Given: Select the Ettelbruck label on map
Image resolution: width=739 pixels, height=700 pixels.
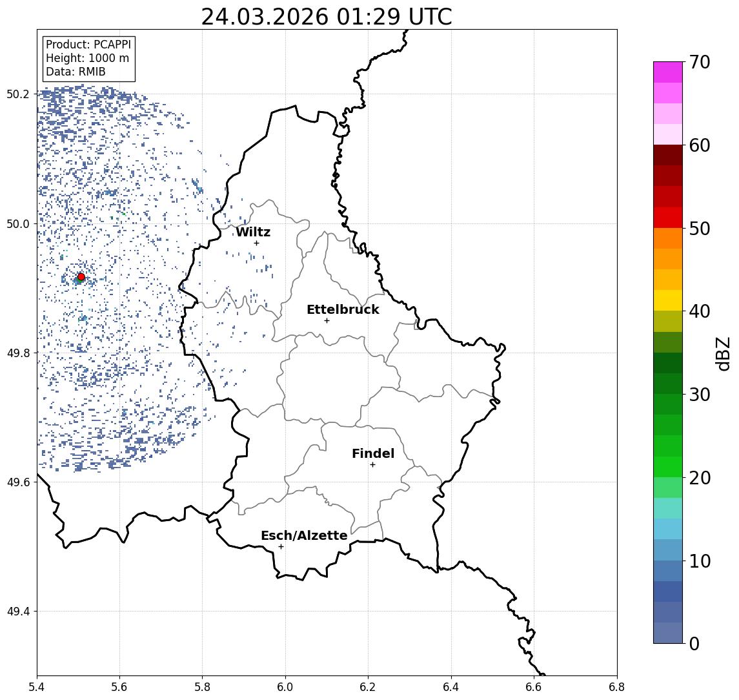Looking at the screenshot, I should pyautogui.click(x=343, y=309).
